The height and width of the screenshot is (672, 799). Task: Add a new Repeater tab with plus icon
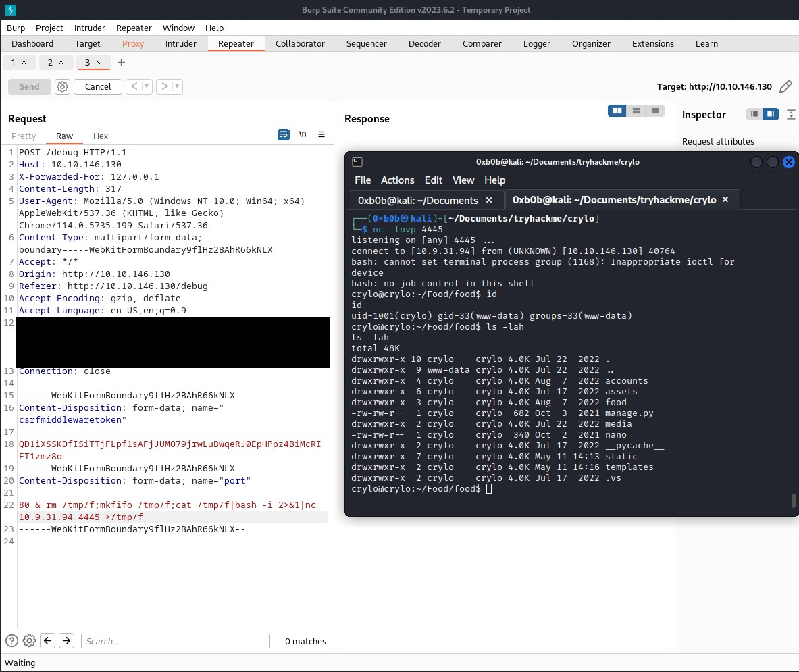(x=121, y=63)
